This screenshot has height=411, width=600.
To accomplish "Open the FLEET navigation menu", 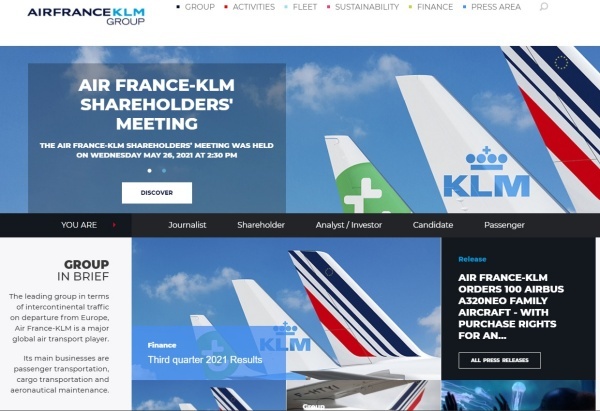I will tap(305, 7).
